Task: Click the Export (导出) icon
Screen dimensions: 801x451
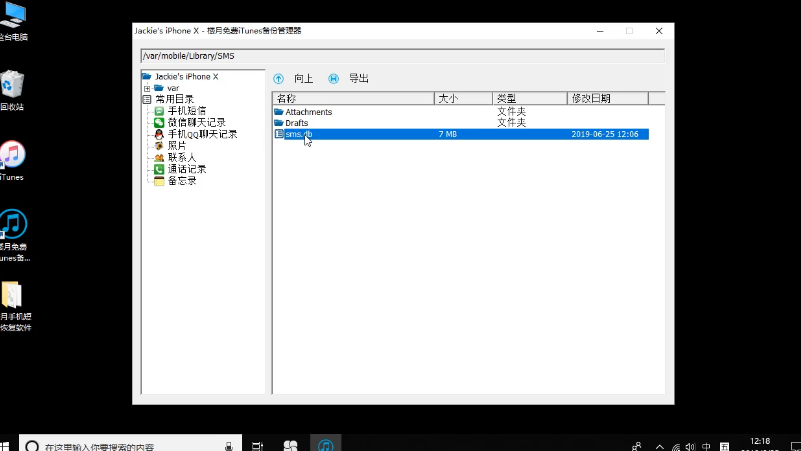Action: (x=333, y=79)
